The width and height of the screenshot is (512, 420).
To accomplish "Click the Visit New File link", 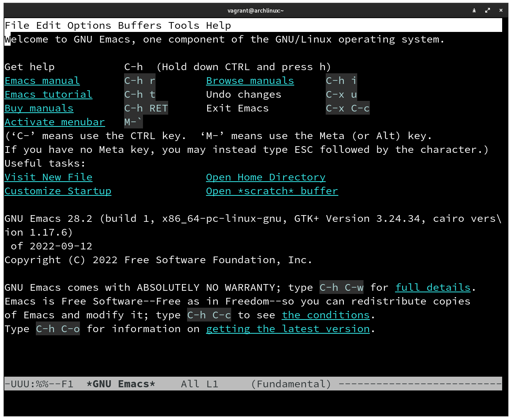I will click(x=48, y=177).
